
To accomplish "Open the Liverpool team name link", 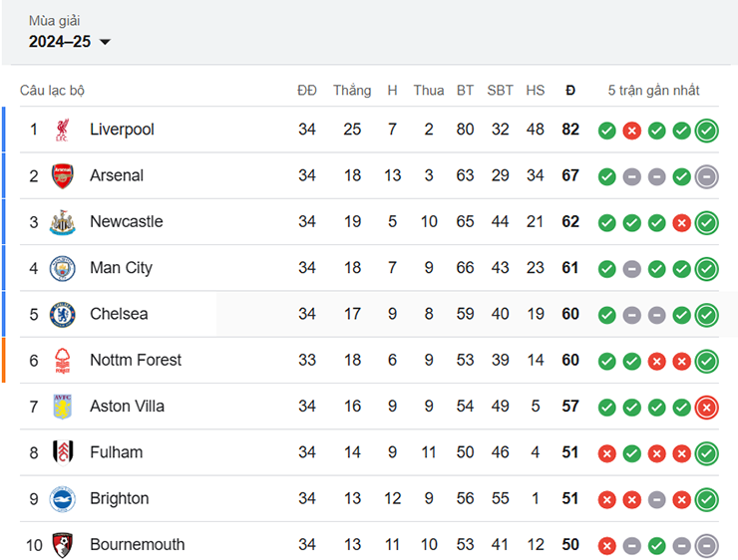I will [x=122, y=130].
